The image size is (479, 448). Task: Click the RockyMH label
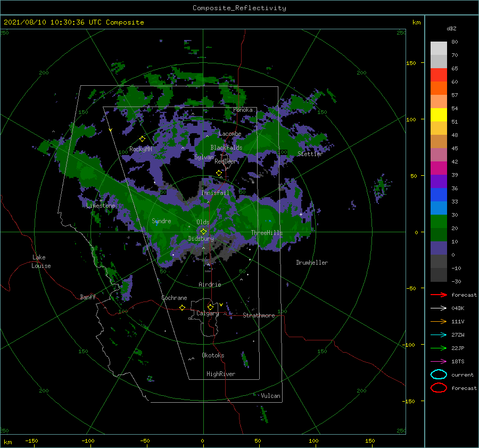click(141, 149)
